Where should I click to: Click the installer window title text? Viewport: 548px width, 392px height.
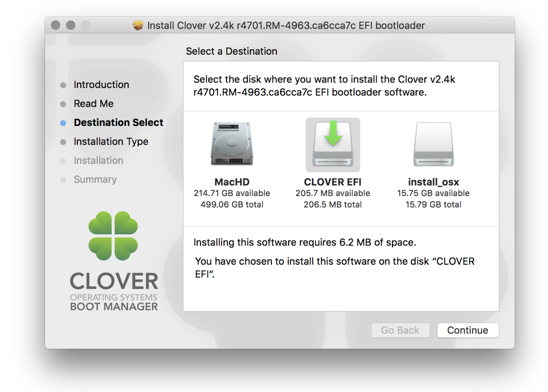[286, 25]
